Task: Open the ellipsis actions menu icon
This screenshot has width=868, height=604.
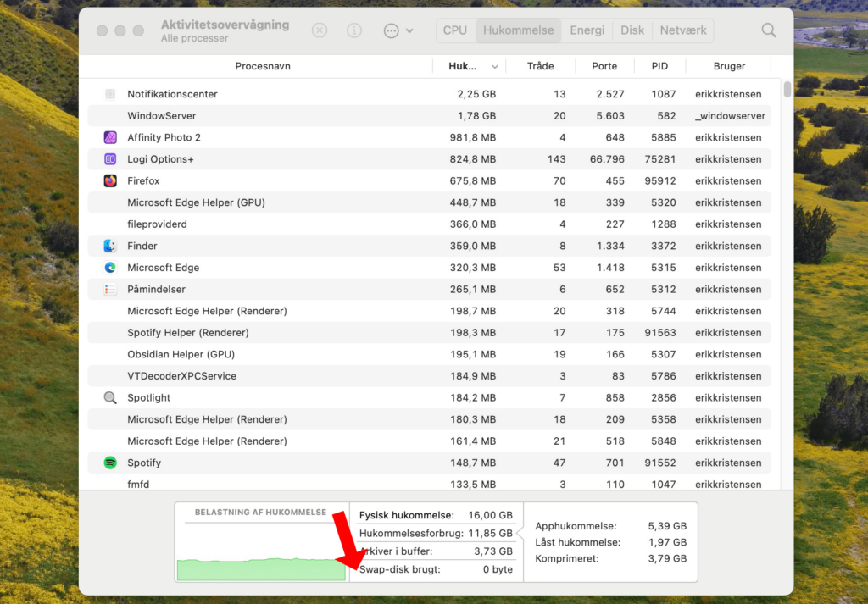Action: pos(391,30)
